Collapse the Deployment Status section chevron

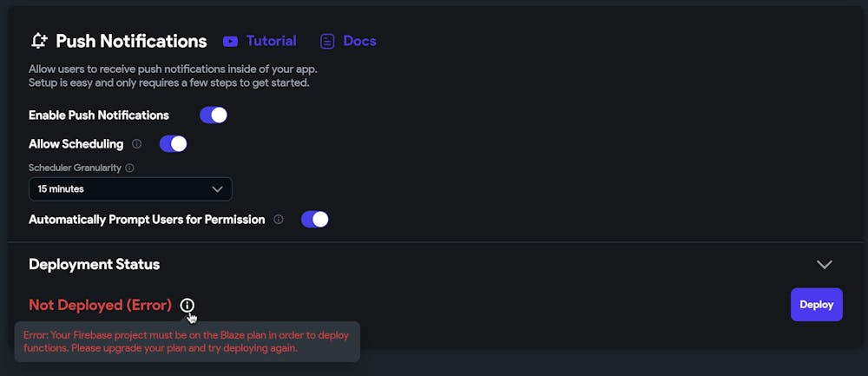824,264
